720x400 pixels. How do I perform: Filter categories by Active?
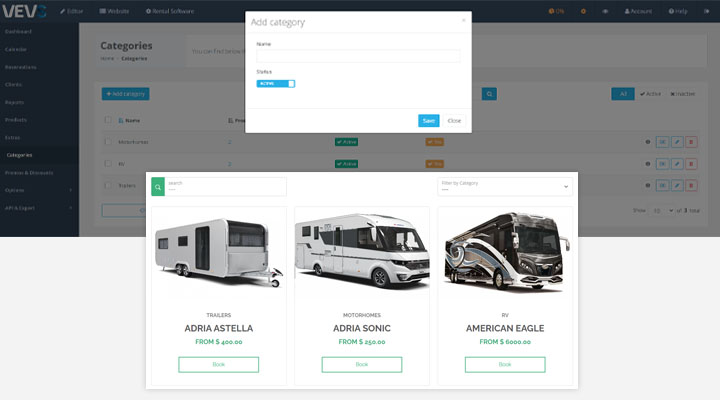click(x=650, y=94)
